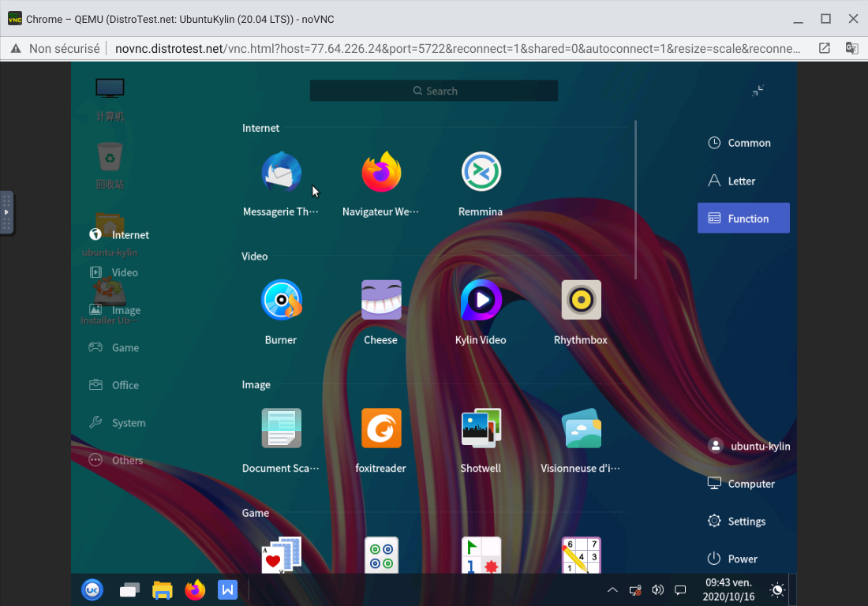This screenshot has height=606, width=868.
Task: Jump to Internet category in sidebar
Action: click(119, 234)
